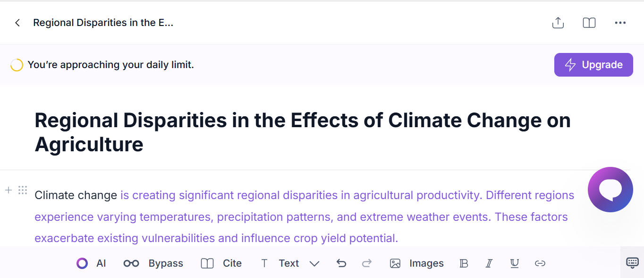Click the purple Upgrade button
This screenshot has height=278, width=644.
click(593, 65)
